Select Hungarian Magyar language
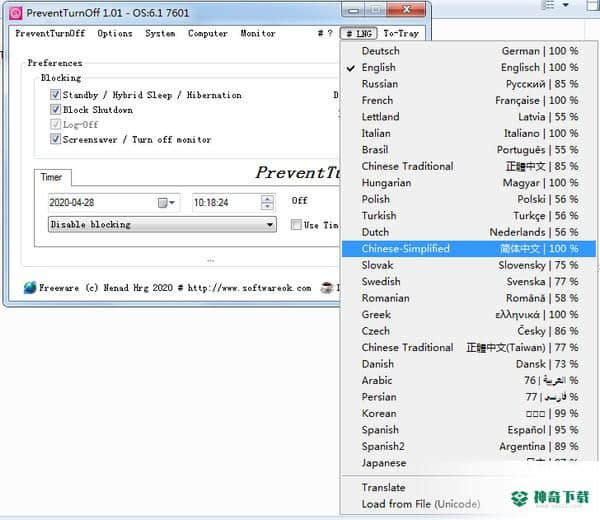 (x=468, y=183)
